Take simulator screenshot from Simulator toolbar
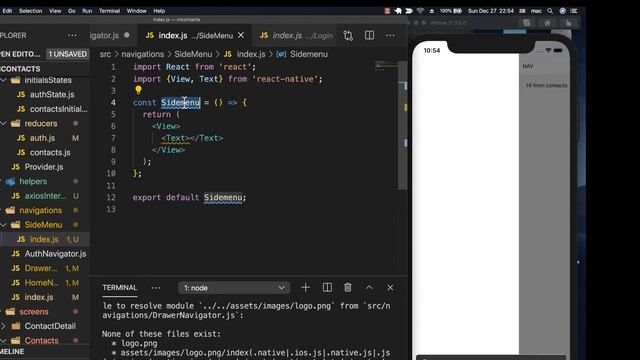Screen dimensions: 640x360 (x=527, y=23)
